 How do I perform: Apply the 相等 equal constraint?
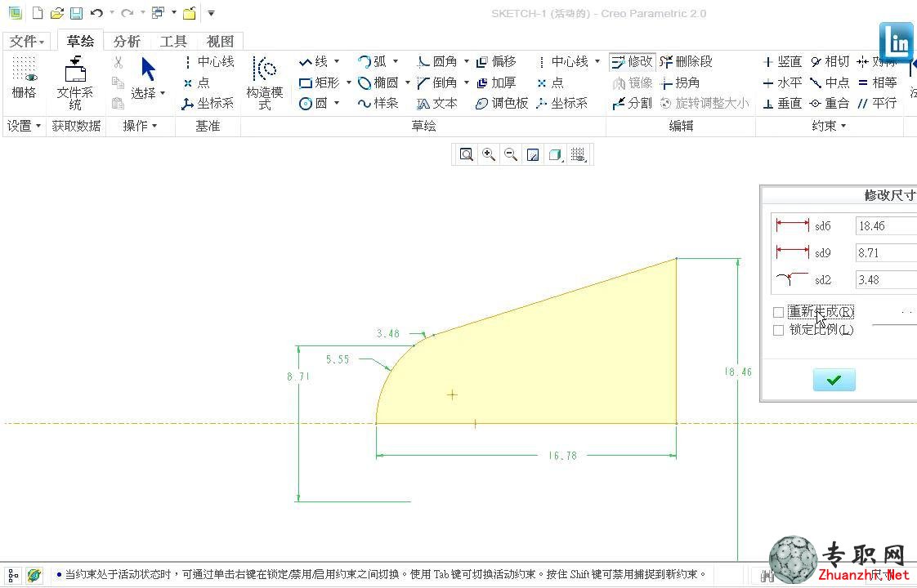coord(877,82)
